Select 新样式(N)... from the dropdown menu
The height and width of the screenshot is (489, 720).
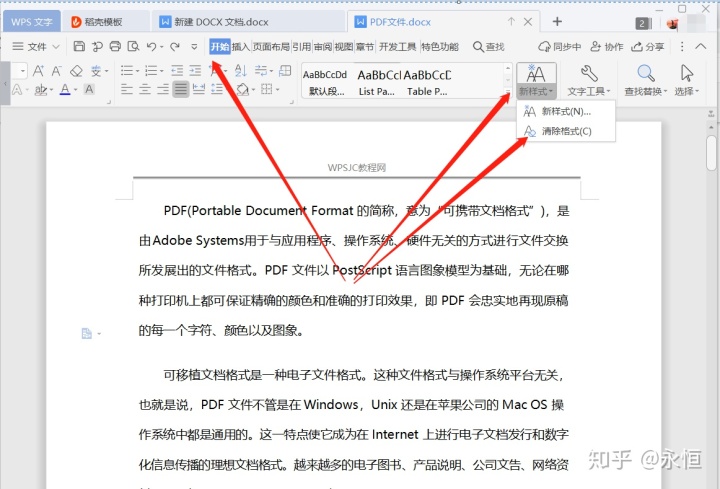(x=566, y=112)
